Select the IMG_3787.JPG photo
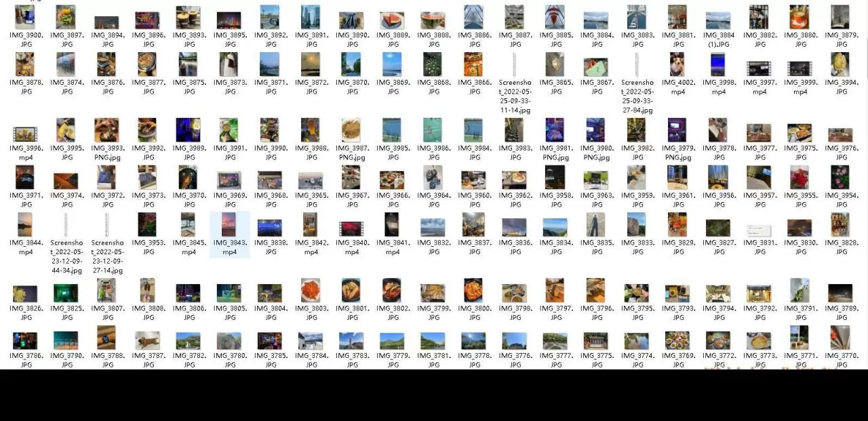Screen dimensions: 868x421 click(x=148, y=339)
